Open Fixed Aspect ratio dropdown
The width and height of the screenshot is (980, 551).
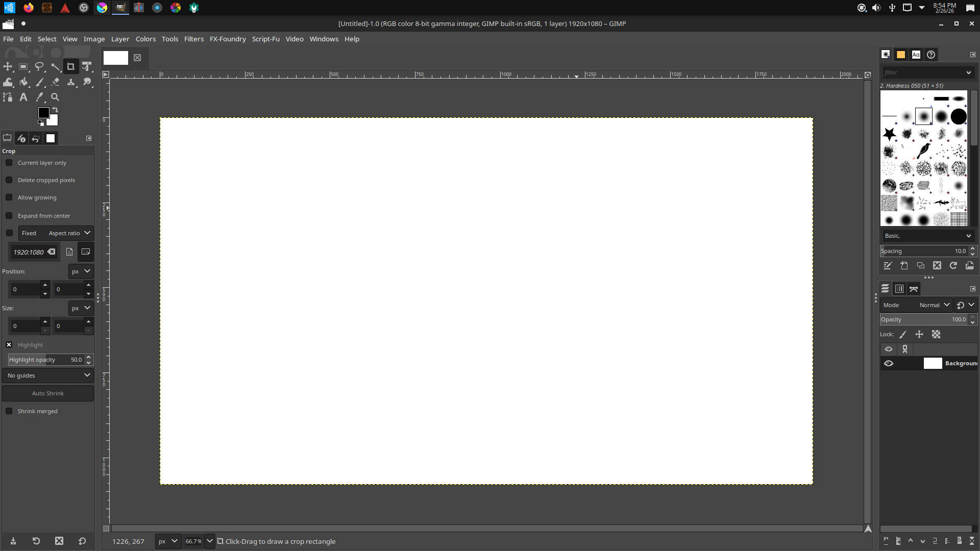pyautogui.click(x=56, y=233)
